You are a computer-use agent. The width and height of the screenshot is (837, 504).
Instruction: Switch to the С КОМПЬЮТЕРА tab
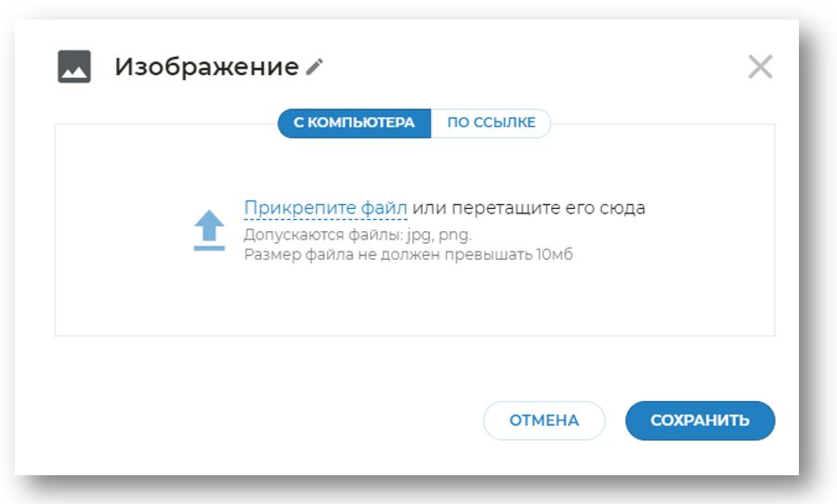point(354,123)
